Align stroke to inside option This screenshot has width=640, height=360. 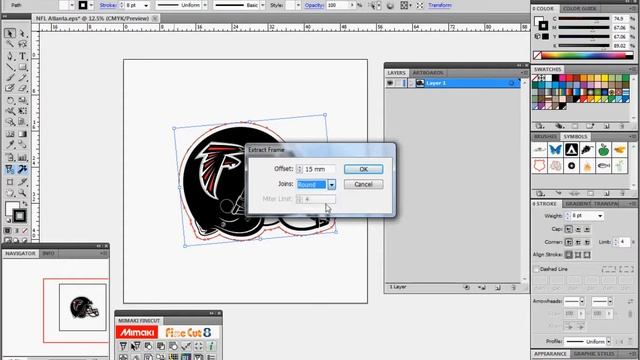(578, 255)
